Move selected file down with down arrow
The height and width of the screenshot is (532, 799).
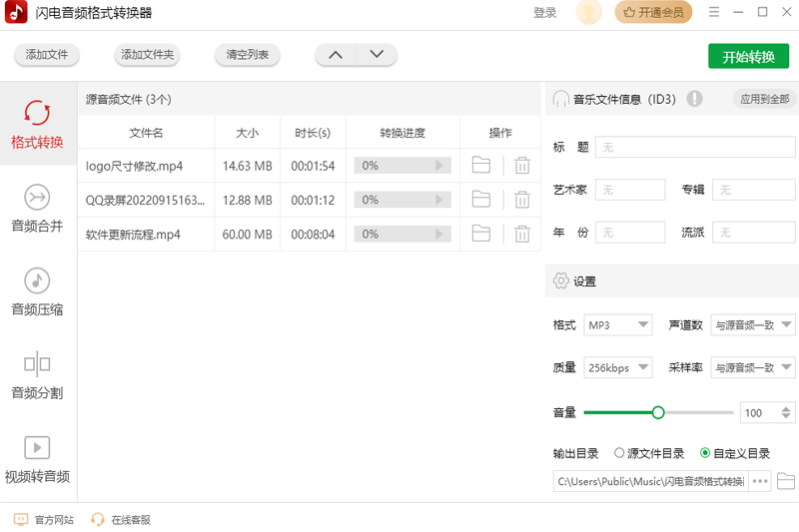click(377, 55)
